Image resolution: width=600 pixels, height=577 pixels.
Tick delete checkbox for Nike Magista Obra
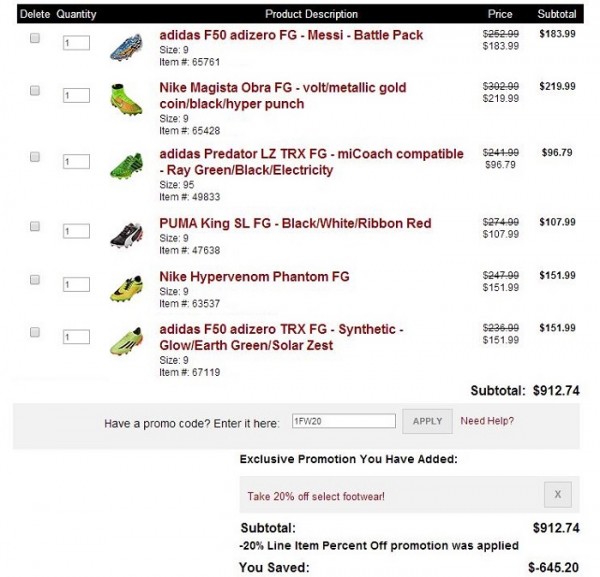pos(35,90)
